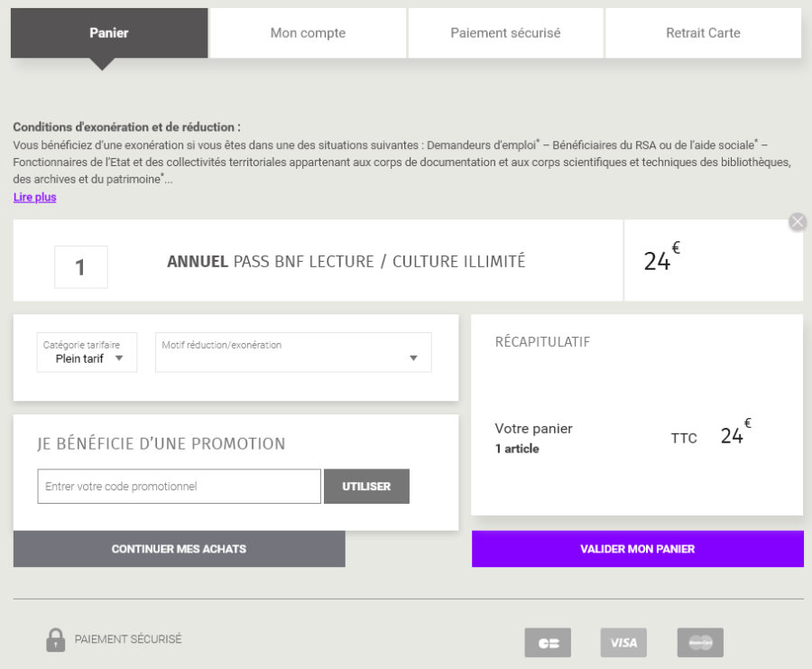
Task: Follow the Lire plus link
Action: tap(34, 197)
